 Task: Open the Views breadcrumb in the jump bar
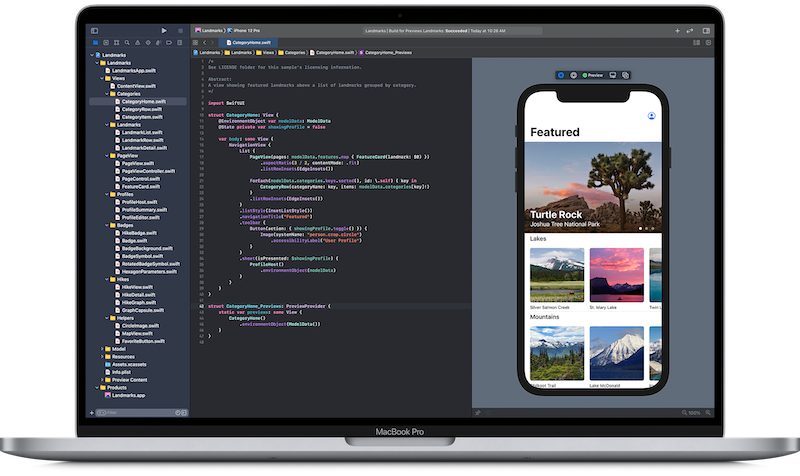265,53
